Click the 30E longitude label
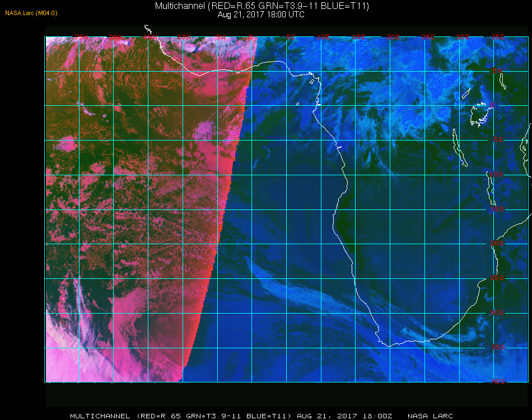532x420 pixels. coord(463,37)
